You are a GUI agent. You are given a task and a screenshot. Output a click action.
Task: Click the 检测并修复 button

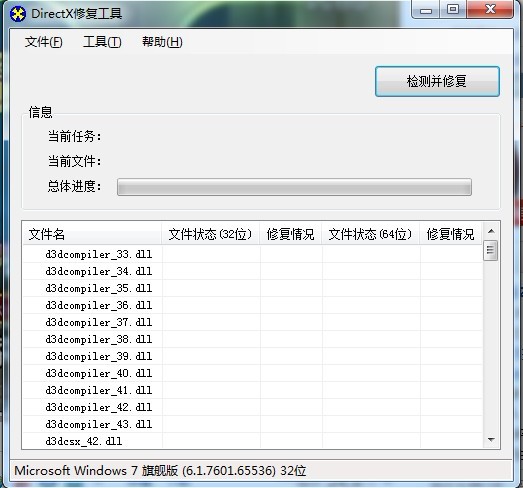point(437,81)
